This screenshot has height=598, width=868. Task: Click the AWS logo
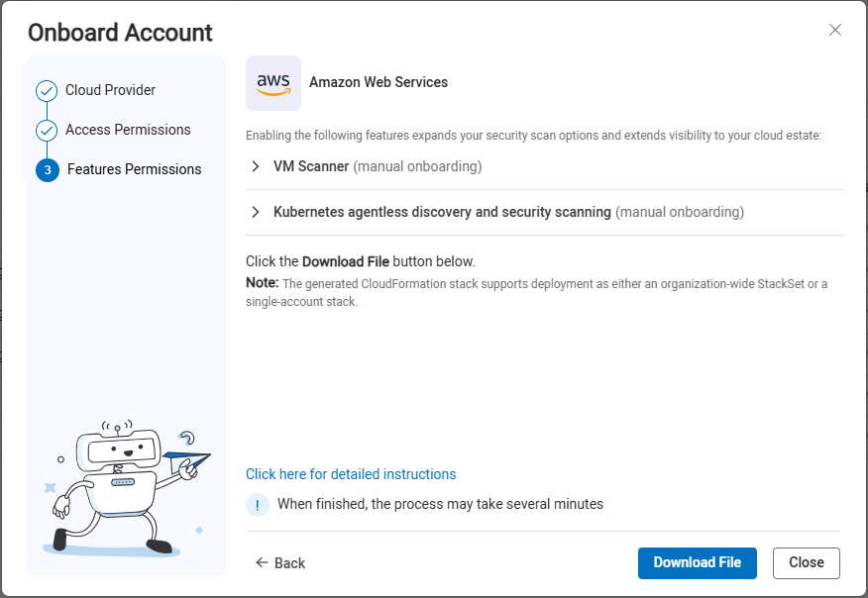coord(273,83)
